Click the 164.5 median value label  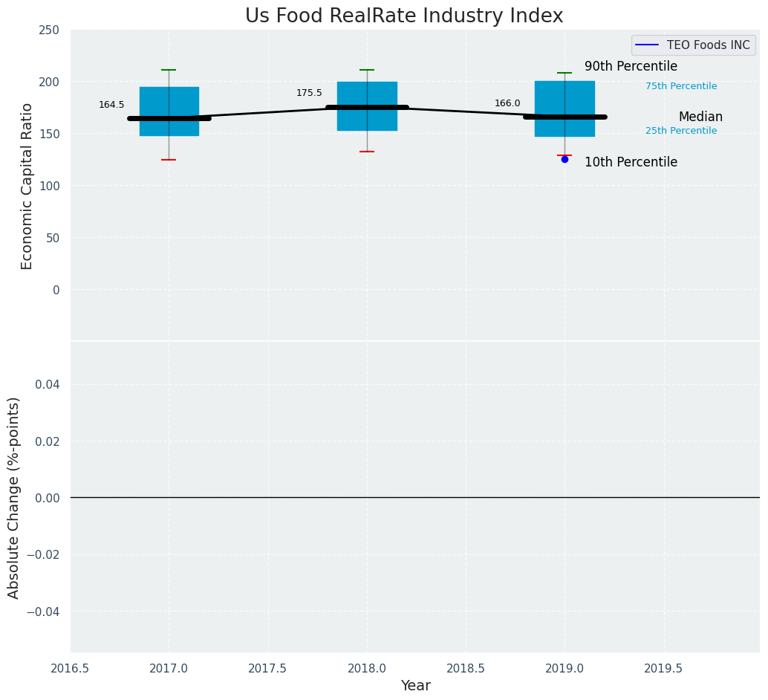point(111,105)
